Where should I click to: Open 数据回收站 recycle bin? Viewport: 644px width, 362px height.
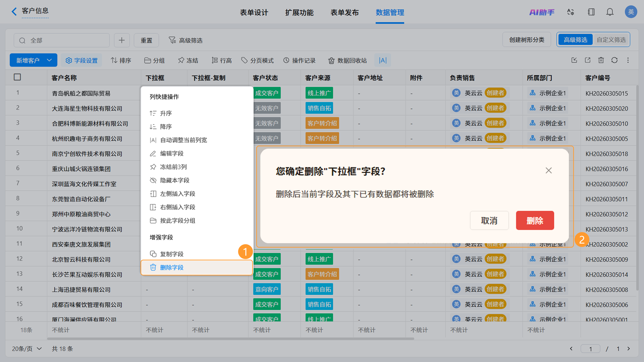point(347,60)
